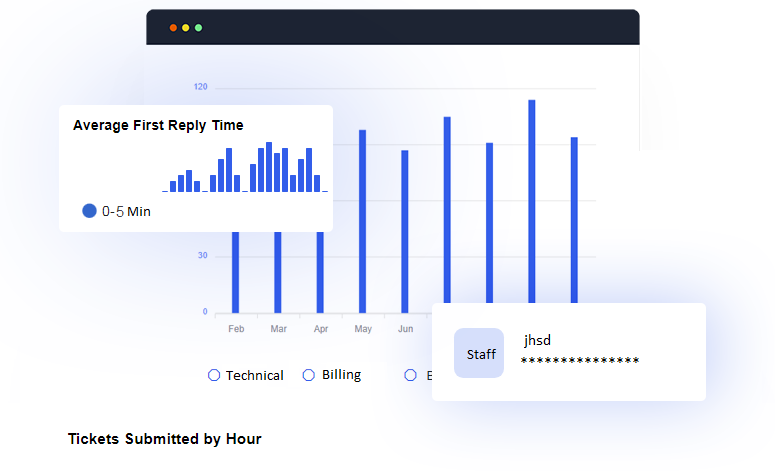
Task: Click the mini bar chart in reply time card
Action: coord(245,169)
